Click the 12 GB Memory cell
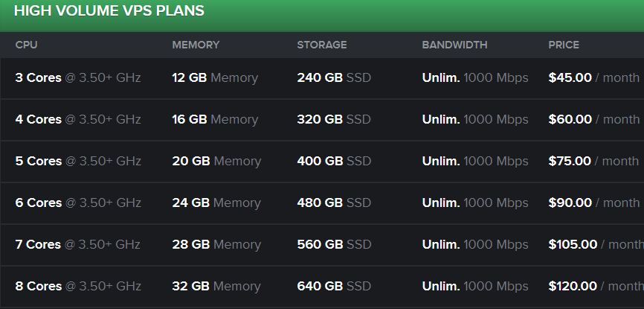The image size is (644, 309). click(215, 77)
